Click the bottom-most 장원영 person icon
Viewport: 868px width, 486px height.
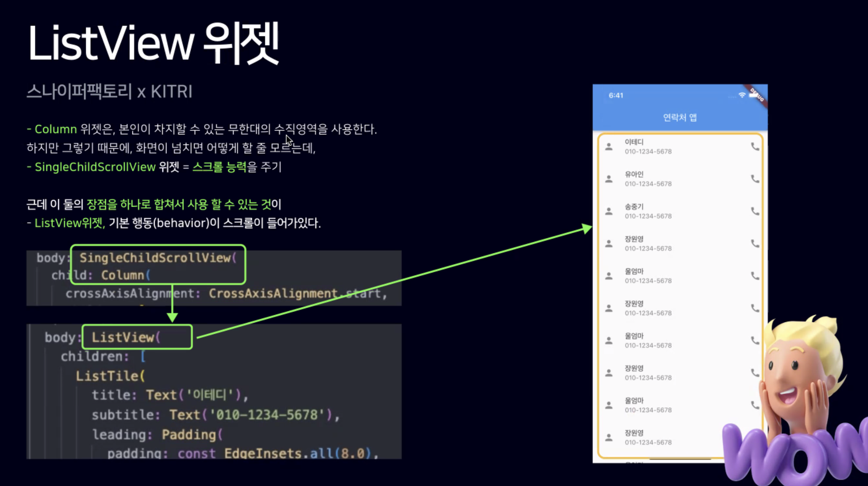click(609, 438)
